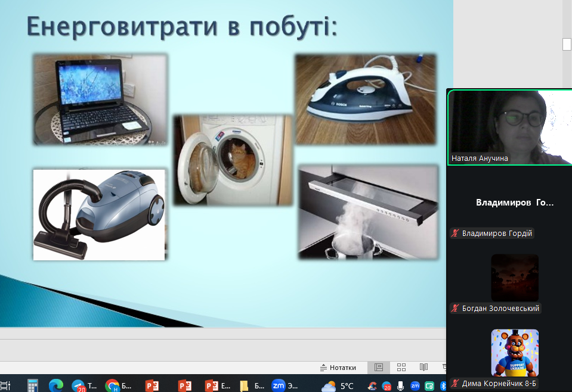Open first PowerPoint window in taskbar
Image resolution: width=572 pixels, height=392 pixels.
(153, 385)
